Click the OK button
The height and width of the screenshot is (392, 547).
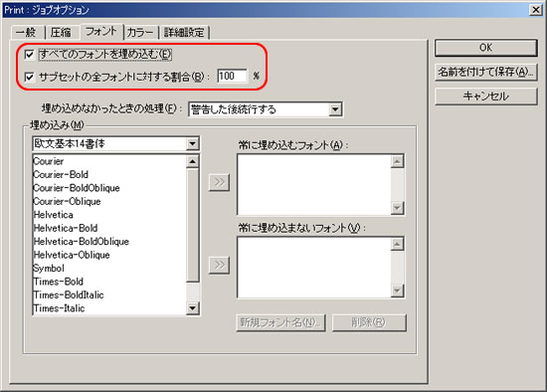[485, 48]
